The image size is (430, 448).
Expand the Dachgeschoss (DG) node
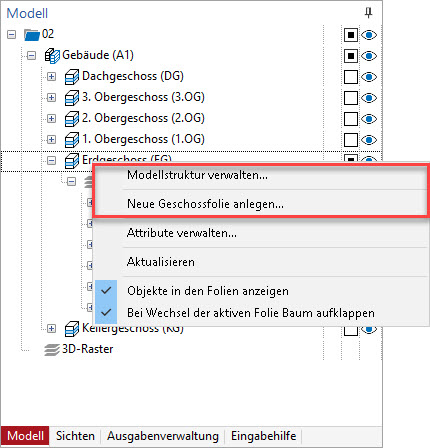click(x=51, y=77)
